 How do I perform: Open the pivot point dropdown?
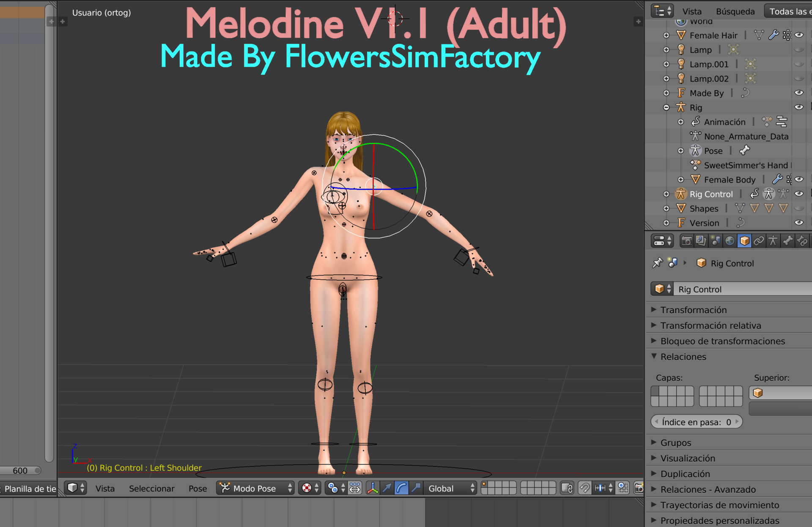pos(336,489)
